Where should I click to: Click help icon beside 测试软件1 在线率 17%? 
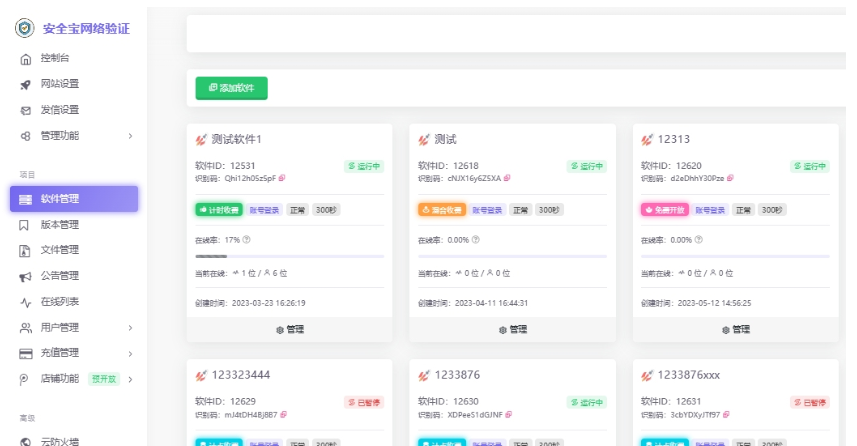(247, 240)
